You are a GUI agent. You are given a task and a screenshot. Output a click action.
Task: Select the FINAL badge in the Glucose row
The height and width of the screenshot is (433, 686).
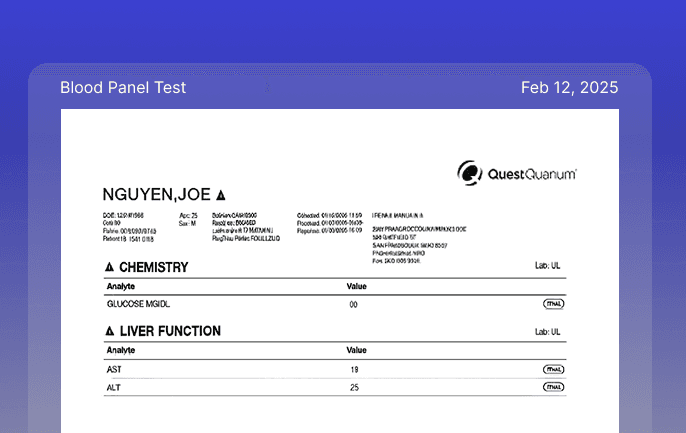[x=553, y=304]
